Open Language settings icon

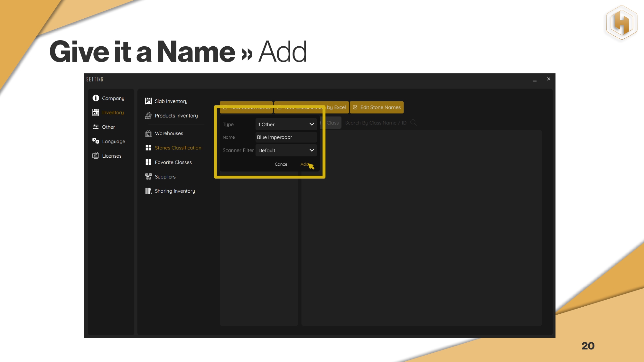[x=96, y=141]
